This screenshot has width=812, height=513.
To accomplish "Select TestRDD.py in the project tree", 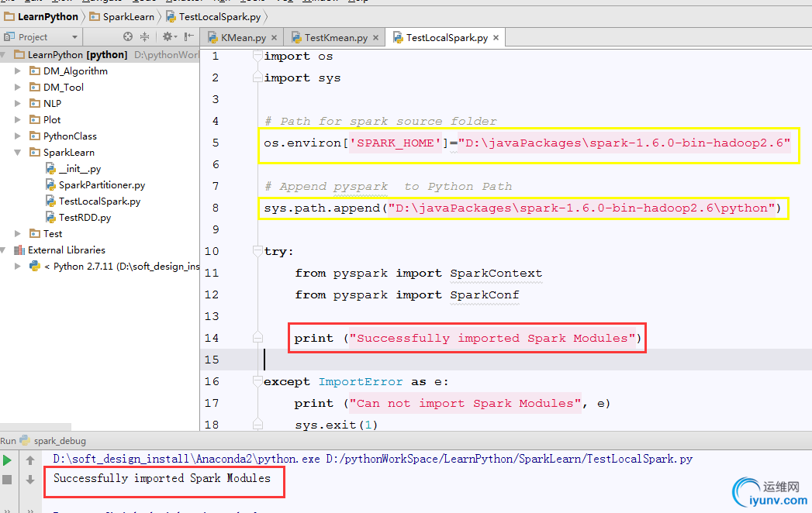I will click(99, 218).
